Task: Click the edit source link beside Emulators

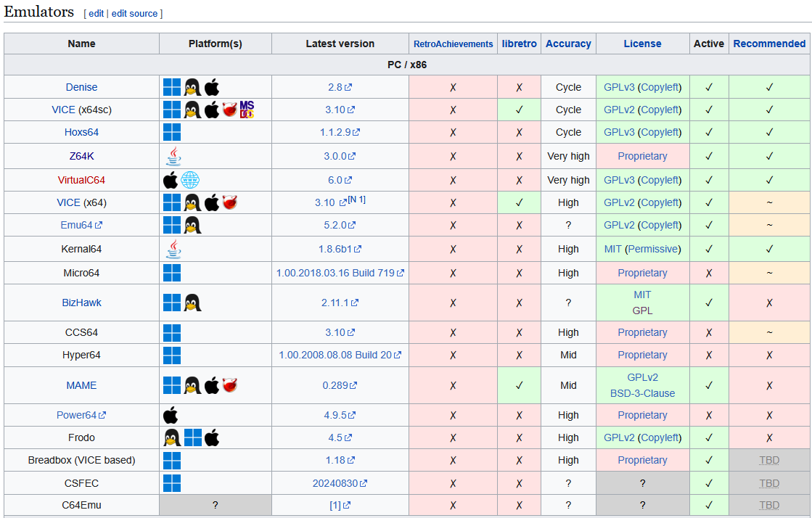Action: (135, 14)
